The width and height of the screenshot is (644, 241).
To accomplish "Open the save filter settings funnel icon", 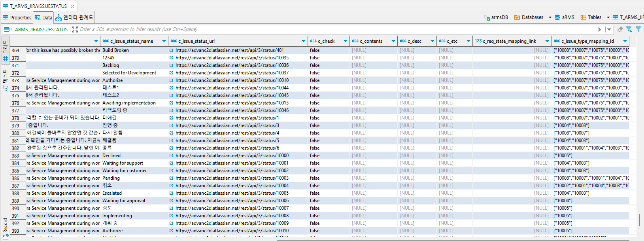I will click(629, 29).
